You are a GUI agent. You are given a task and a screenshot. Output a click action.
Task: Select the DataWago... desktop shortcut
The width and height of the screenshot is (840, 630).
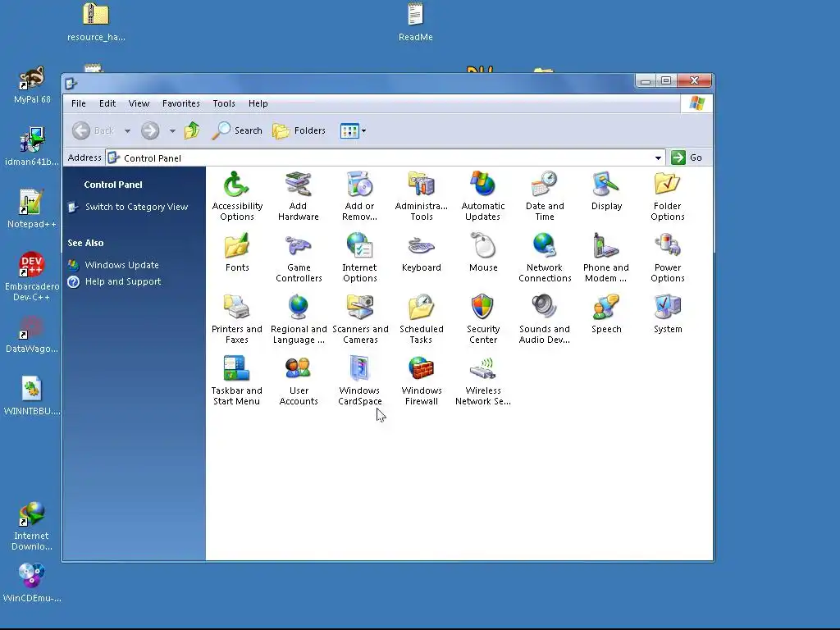point(32,335)
